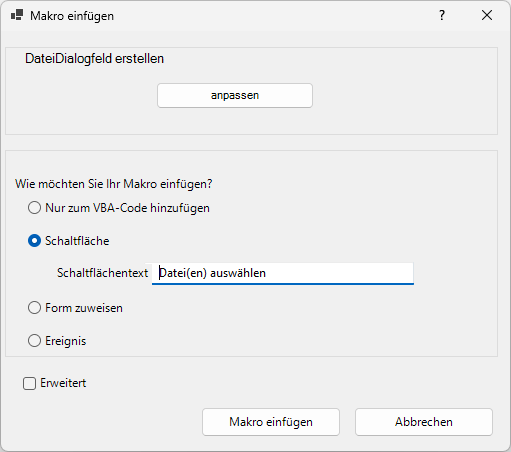
Task: Click the 'Form zuweisen' label text
Action: tap(84, 308)
